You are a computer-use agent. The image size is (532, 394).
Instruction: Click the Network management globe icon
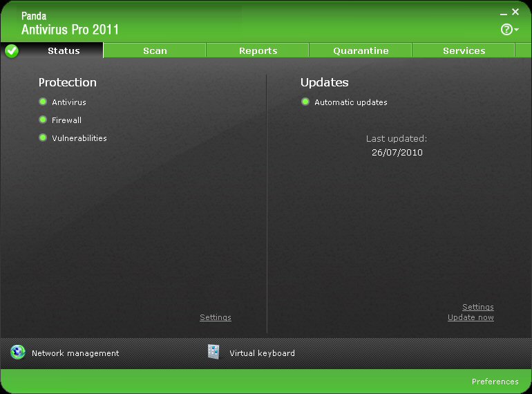[18, 353]
